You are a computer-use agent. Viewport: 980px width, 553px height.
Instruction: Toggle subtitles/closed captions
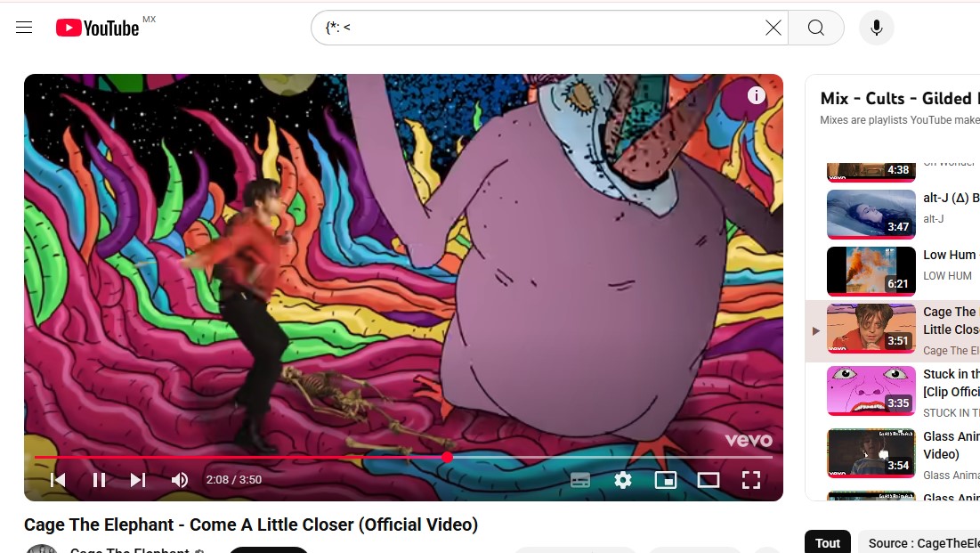pos(580,480)
